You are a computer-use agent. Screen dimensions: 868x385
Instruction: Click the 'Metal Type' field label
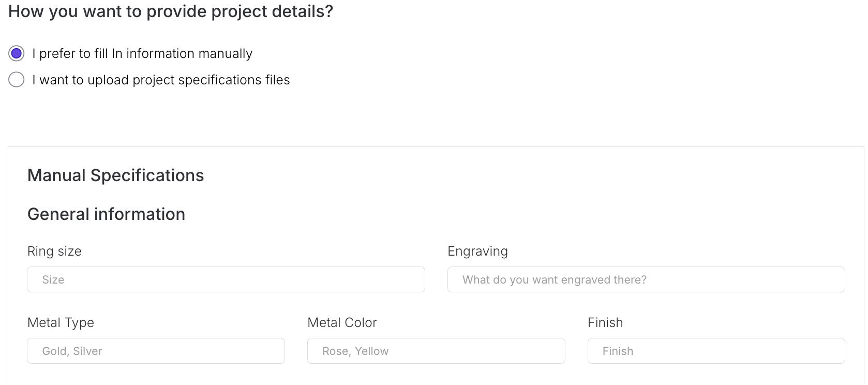pos(61,322)
